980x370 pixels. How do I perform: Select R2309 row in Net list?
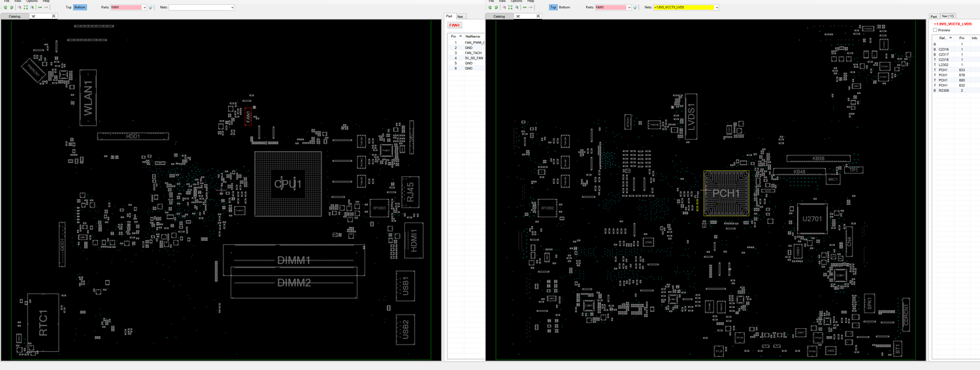(x=955, y=91)
